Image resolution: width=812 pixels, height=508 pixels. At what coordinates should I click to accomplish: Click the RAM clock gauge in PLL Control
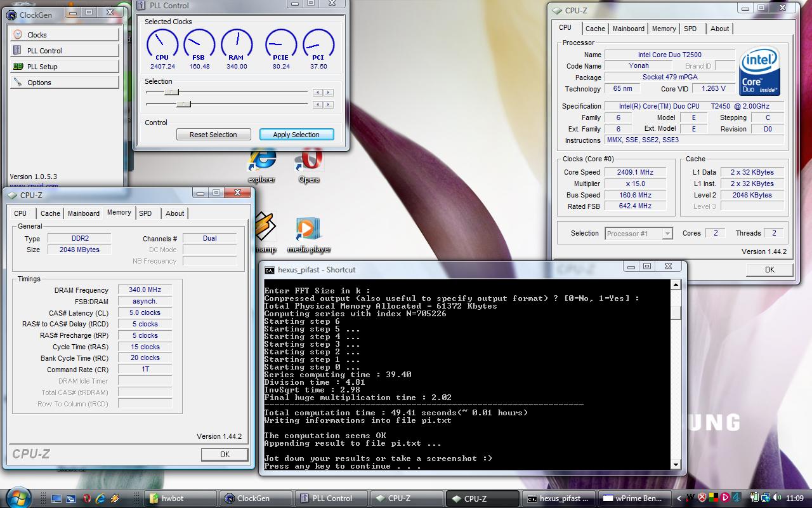pyautogui.click(x=237, y=45)
